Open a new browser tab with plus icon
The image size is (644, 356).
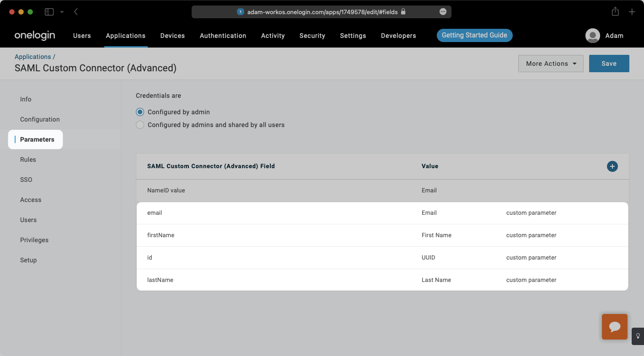click(632, 11)
